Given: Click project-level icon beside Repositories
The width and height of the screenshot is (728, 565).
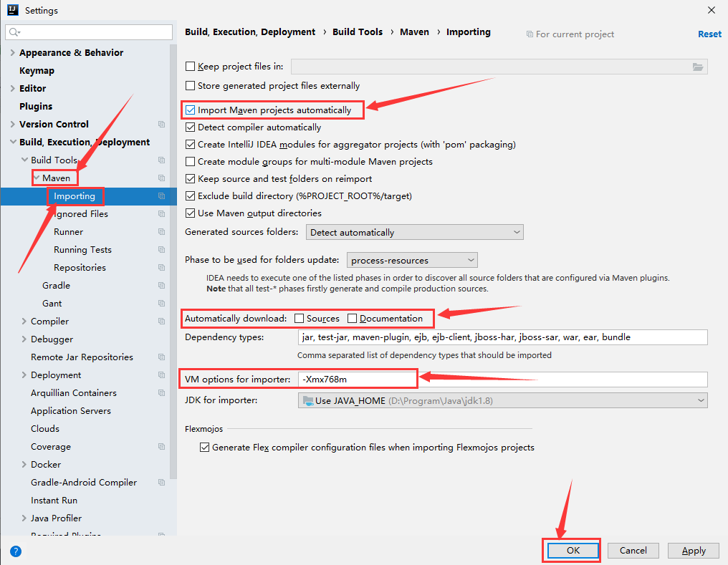Looking at the screenshot, I should [x=161, y=268].
